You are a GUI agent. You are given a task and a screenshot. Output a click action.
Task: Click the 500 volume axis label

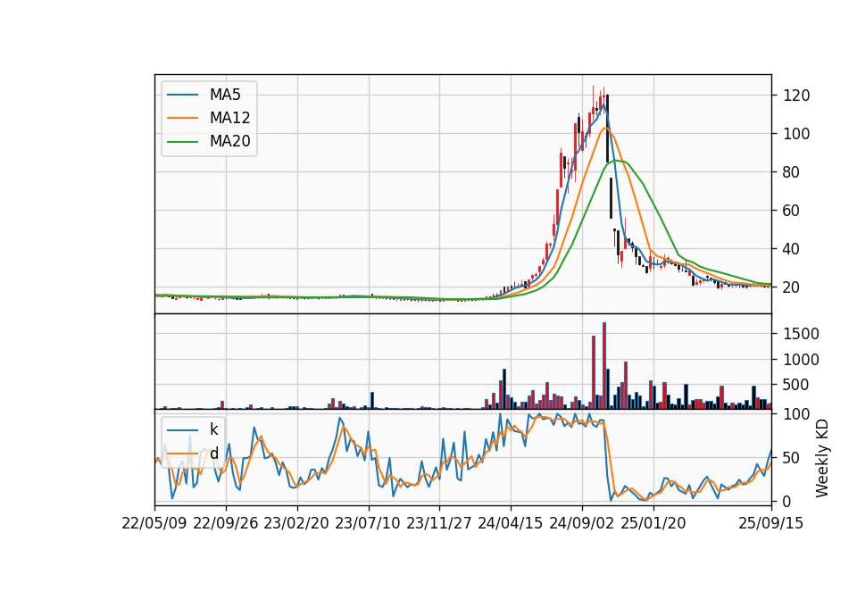[796, 385]
